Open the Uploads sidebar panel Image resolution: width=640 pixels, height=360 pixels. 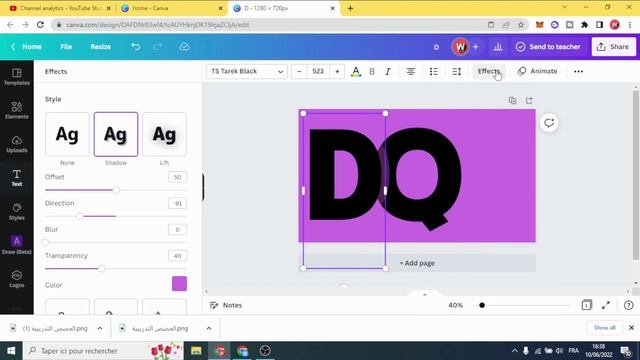[17, 144]
